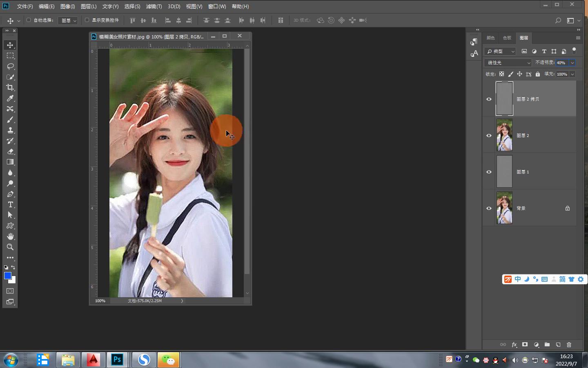Image resolution: width=588 pixels, height=368 pixels.
Task: Open the 线性光 blend mode dropdown
Action: click(508, 63)
